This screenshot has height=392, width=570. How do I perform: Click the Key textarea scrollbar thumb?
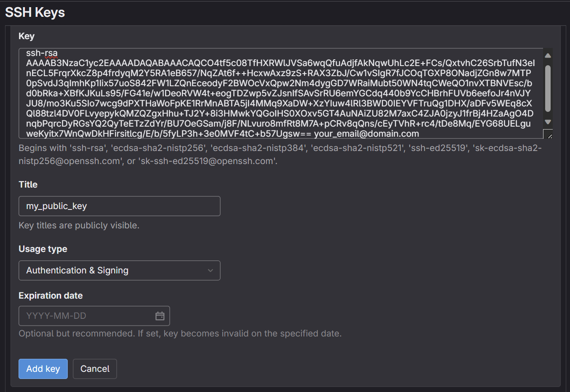pos(548,88)
